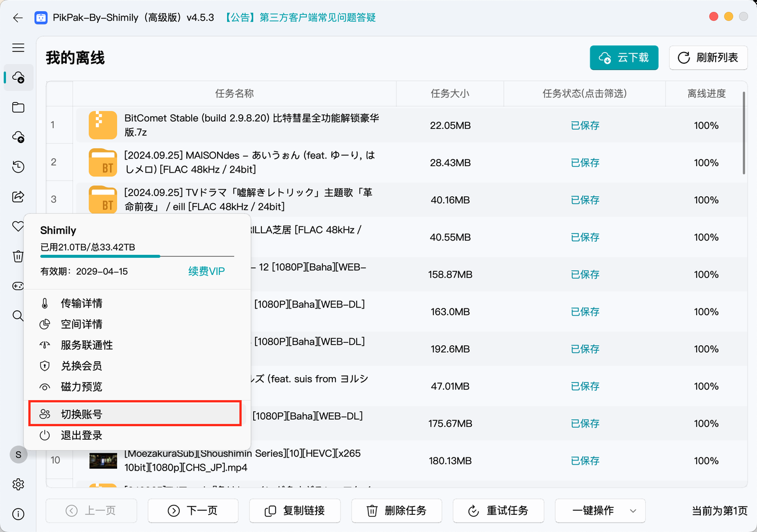Open the history clock icon in the sidebar
This screenshot has height=532, width=757.
coord(18,167)
